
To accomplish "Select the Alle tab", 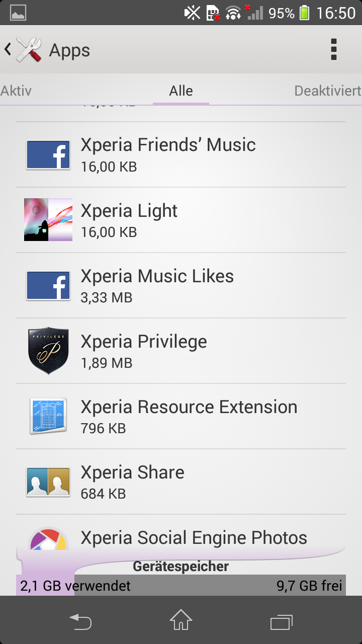I will tap(181, 91).
